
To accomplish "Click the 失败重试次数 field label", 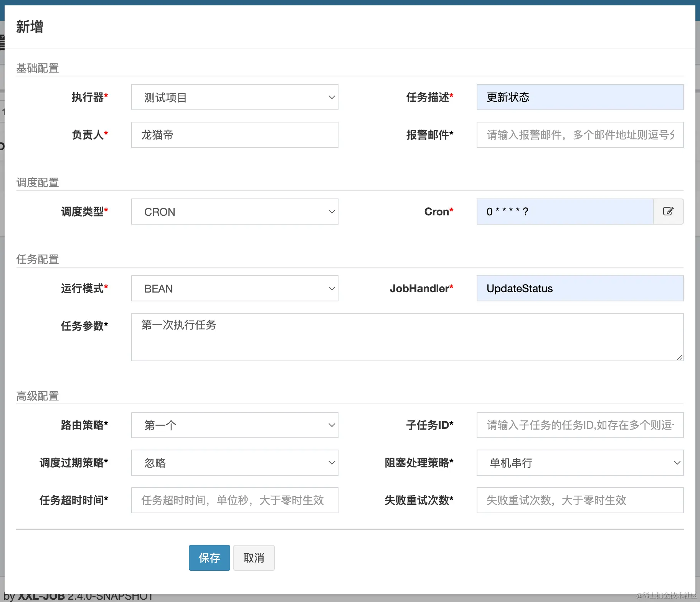I will tap(419, 500).
